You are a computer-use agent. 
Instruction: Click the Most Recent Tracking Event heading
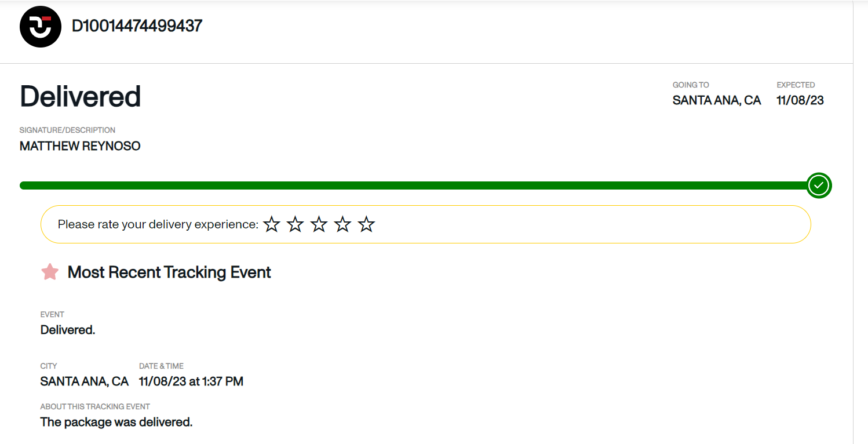click(169, 272)
